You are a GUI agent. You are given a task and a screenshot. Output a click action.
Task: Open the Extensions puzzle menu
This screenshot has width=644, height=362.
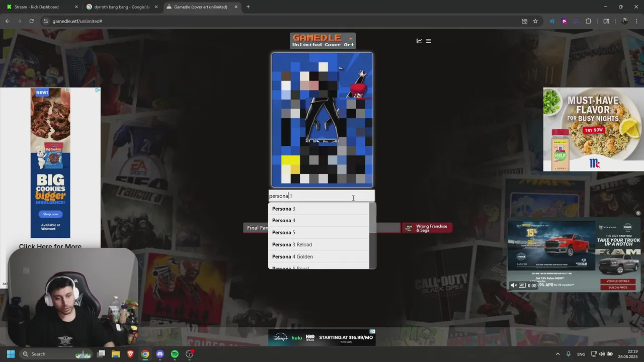(x=589, y=21)
